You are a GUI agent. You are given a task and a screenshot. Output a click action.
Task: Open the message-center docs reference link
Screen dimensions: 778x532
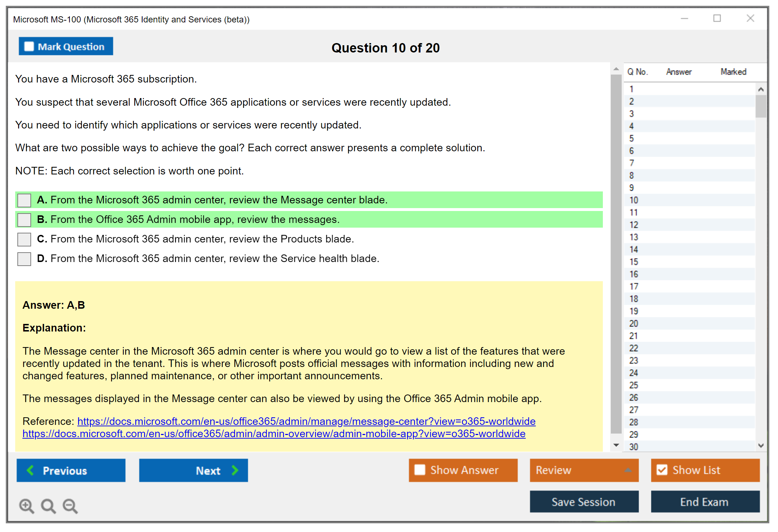(306, 421)
